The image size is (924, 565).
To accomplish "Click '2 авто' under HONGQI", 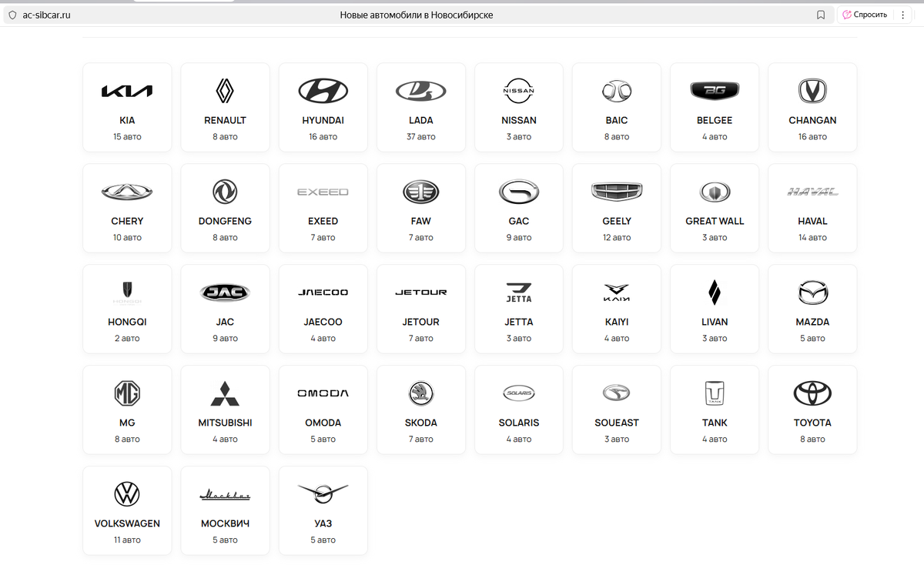I will (127, 338).
